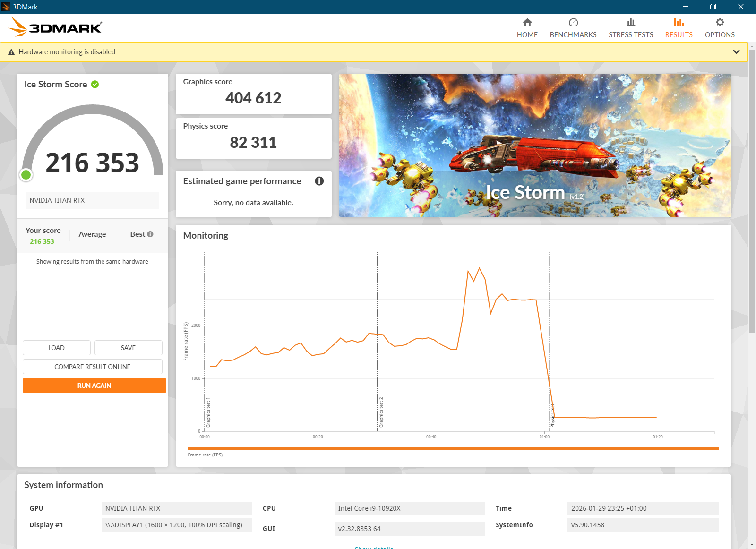756x549 pixels.
Task: Click the info icon next to Best
Action: tap(150, 234)
